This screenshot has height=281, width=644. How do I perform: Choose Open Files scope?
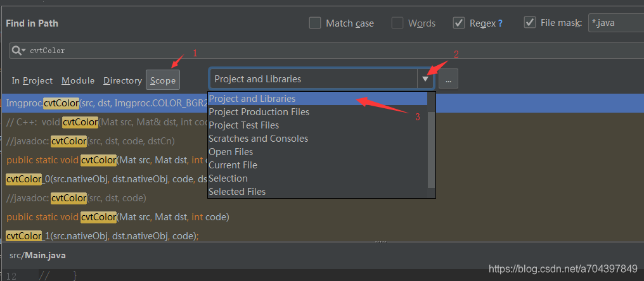point(318,152)
